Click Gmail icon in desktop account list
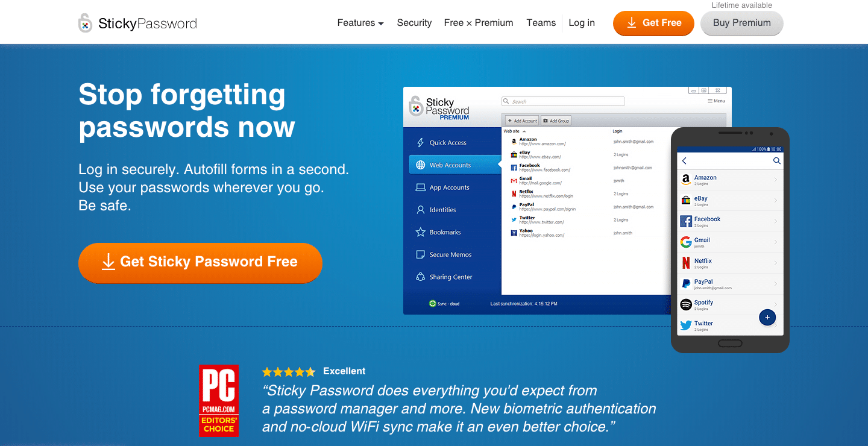The width and height of the screenshot is (868, 446). [514, 181]
